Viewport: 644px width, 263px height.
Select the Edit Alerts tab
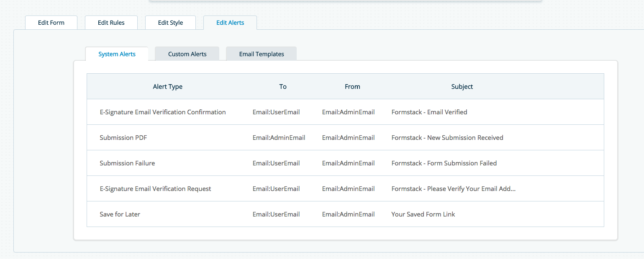point(230,23)
